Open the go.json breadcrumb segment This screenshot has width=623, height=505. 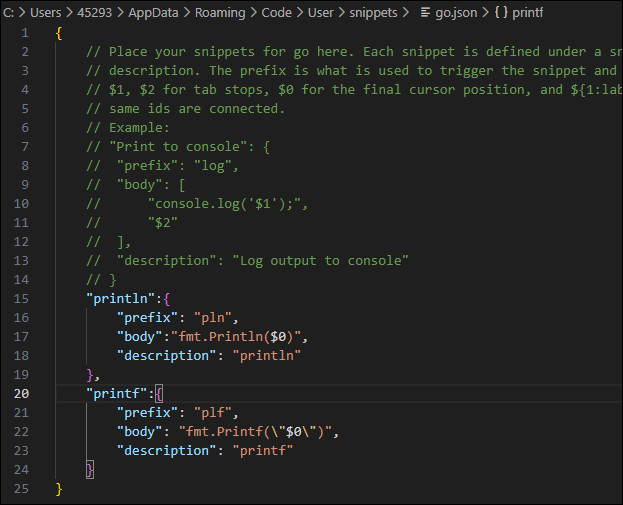(x=456, y=13)
